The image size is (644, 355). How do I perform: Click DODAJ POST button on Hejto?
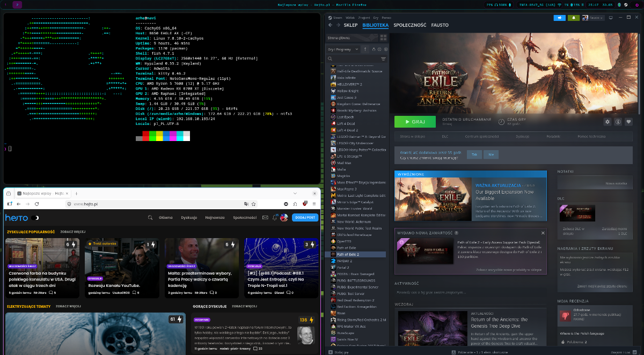pyautogui.click(x=305, y=218)
